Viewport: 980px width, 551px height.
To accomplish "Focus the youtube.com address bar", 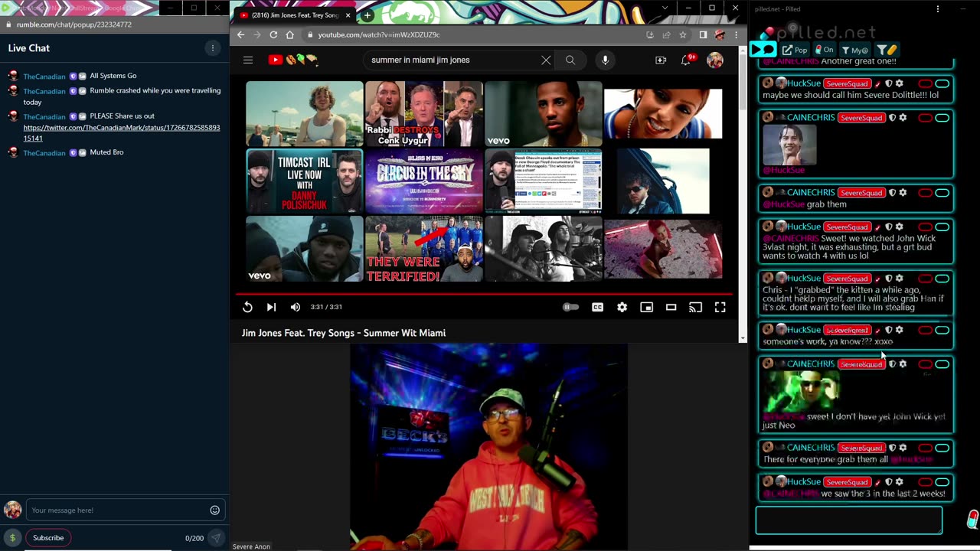I will pos(475,34).
